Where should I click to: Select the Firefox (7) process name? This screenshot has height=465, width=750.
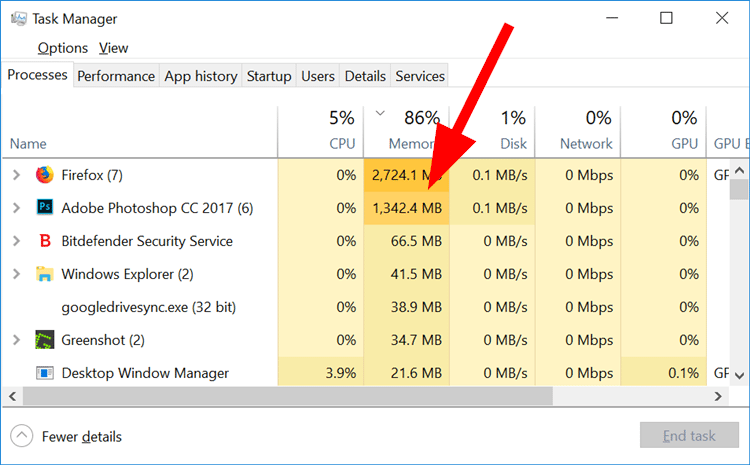coord(92,175)
